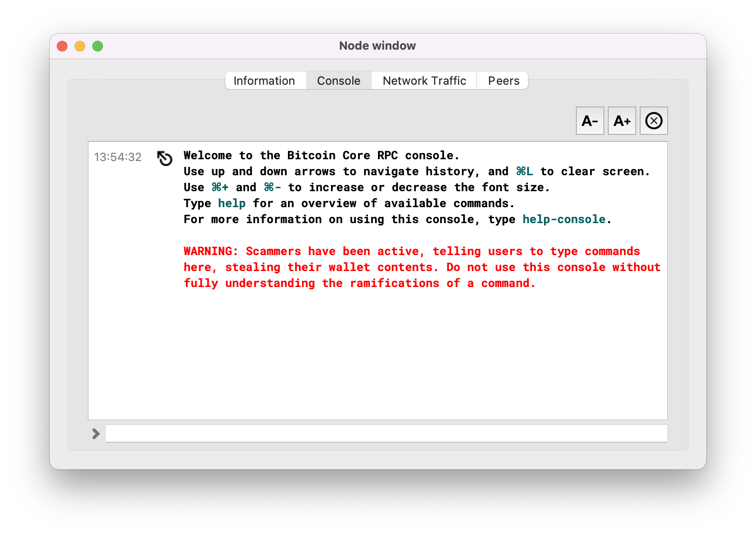
Task: Click the ⌘L shortcut text in the welcome message
Action: coord(524,172)
